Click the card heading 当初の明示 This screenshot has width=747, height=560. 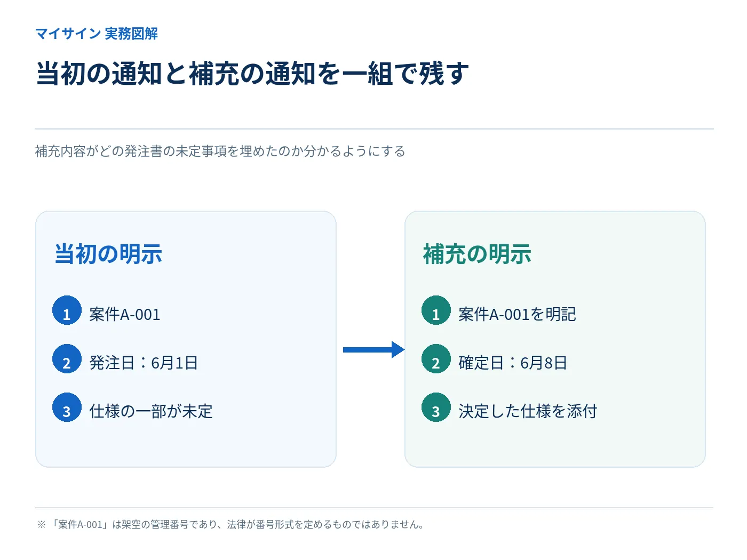108,254
